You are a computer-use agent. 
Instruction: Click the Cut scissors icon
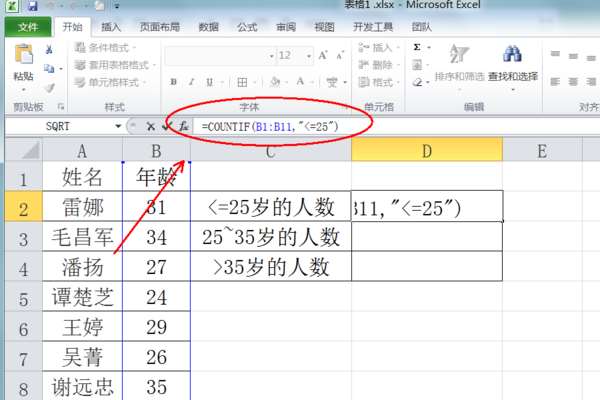pos(49,50)
